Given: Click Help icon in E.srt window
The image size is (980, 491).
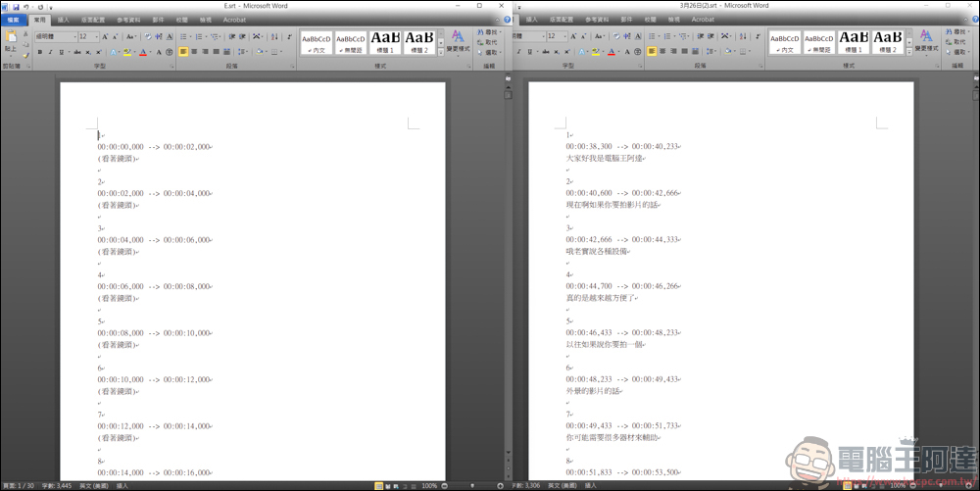Looking at the screenshot, I should click(x=508, y=20).
